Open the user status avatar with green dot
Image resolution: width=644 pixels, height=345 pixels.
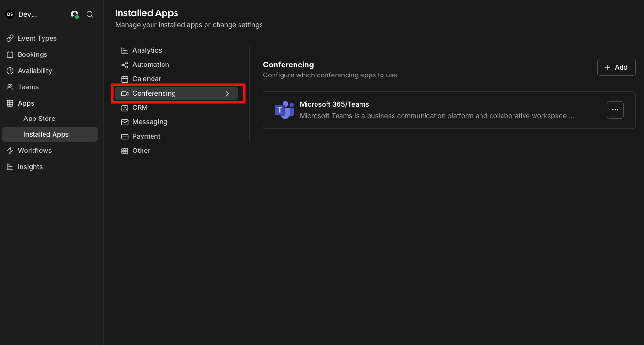pyautogui.click(x=75, y=14)
